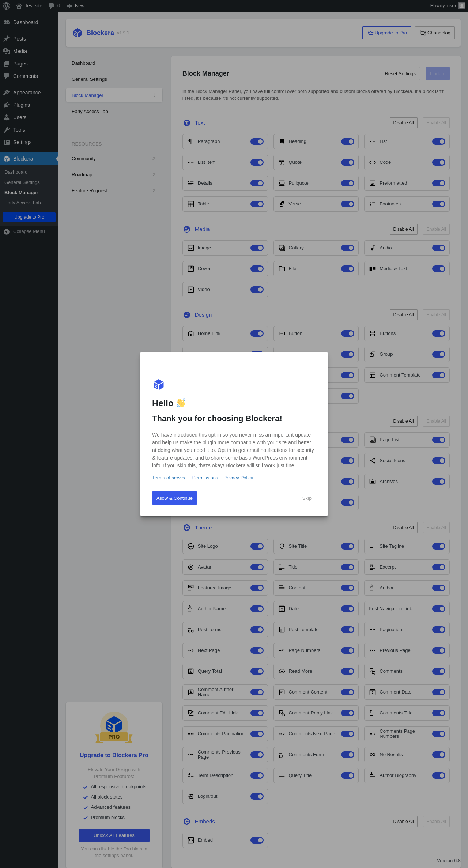This screenshot has height=868, width=468.
Task: Click the Heading block icon
Action: tap(282, 141)
